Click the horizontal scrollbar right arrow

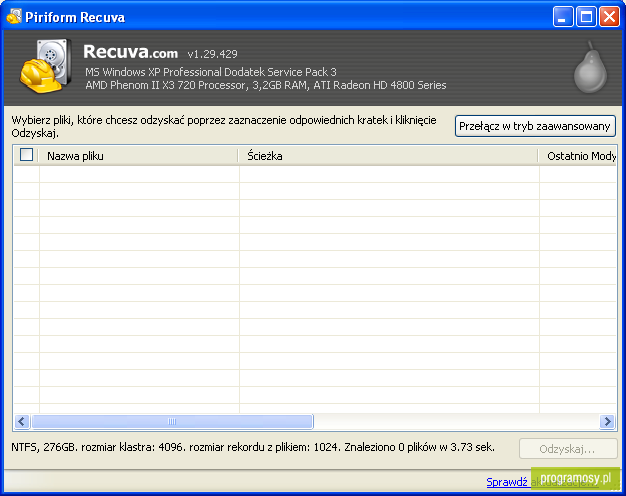[x=607, y=421]
